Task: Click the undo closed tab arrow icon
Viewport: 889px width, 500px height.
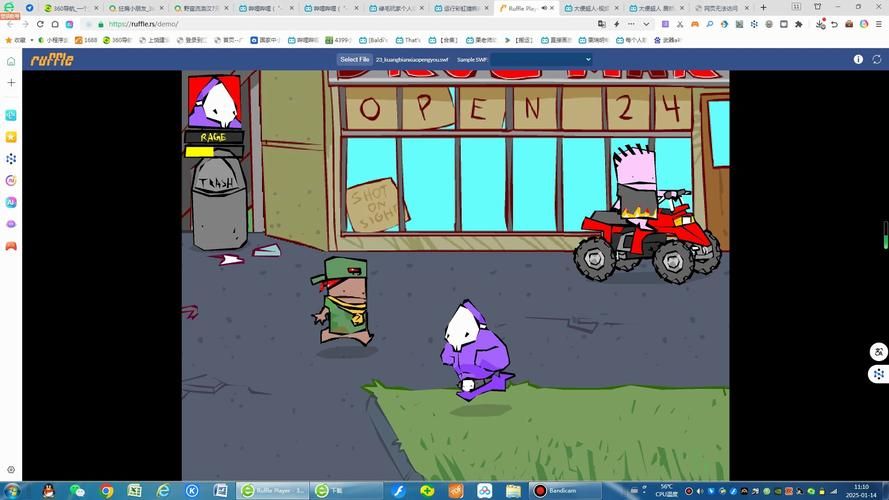Action: click(835, 24)
